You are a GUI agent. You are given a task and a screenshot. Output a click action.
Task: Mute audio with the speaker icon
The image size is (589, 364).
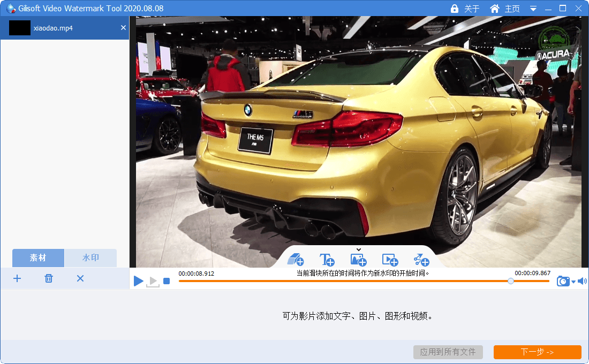[582, 281]
